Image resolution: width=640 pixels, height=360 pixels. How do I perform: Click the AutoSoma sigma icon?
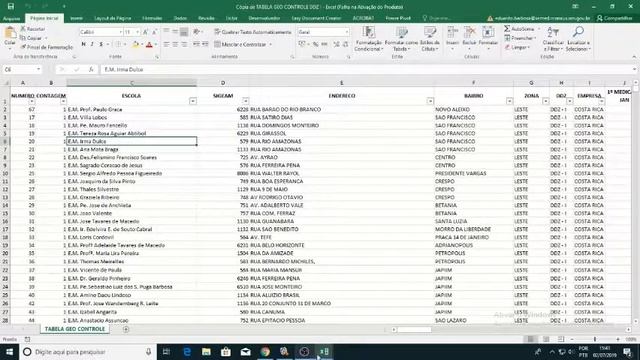[x=507, y=29]
